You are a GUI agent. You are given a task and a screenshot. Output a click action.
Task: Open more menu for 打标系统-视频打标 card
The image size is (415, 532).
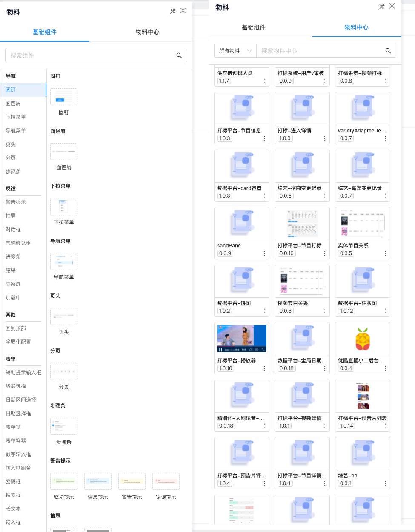click(385, 81)
